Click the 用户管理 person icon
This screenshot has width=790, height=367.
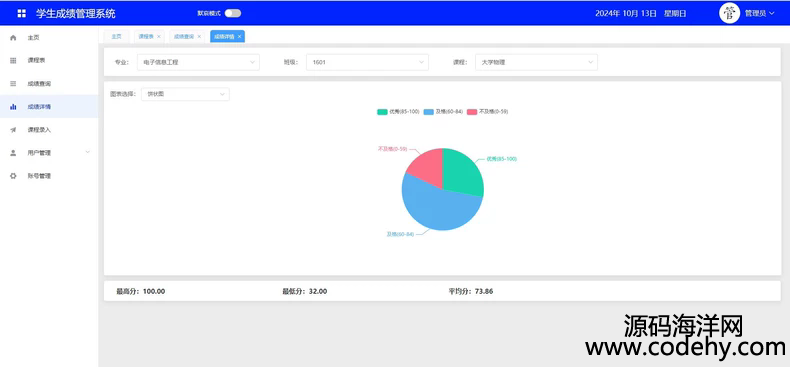(x=13, y=153)
